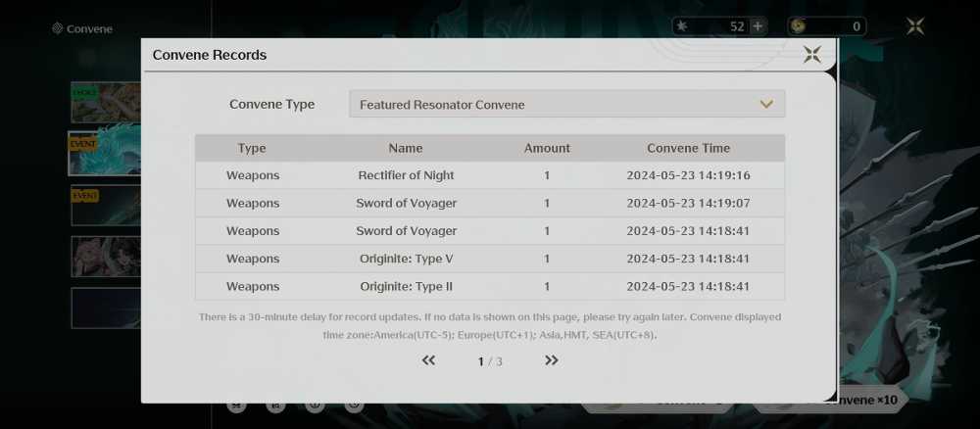Select the first banner thumbnail
This screenshot has width=980, height=429.
(x=106, y=103)
